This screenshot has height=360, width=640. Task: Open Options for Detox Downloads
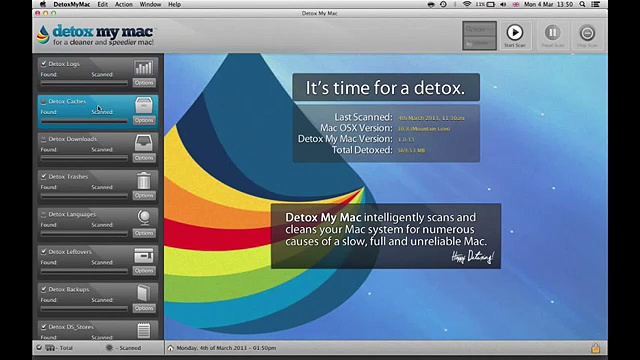(144, 158)
